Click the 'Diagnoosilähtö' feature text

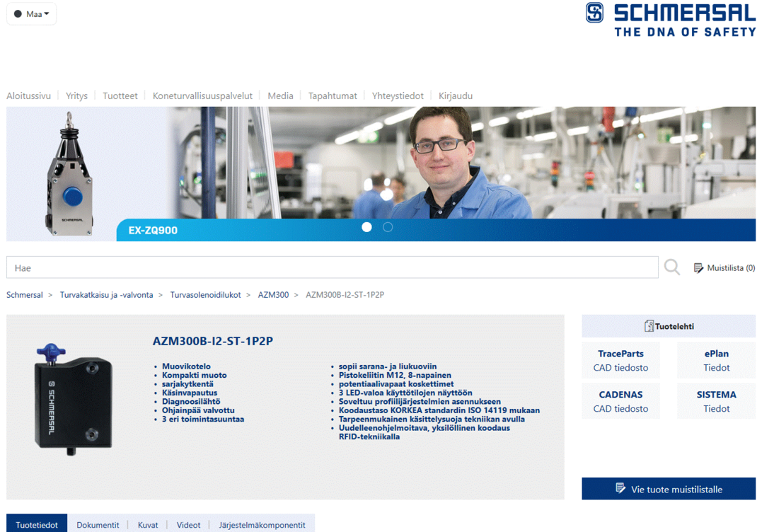[191, 401]
